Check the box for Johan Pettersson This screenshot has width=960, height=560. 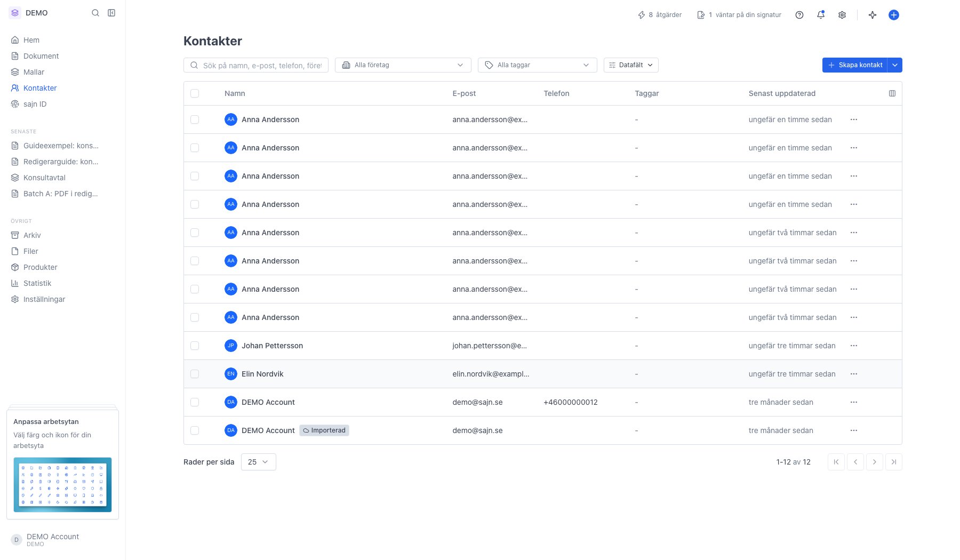(195, 346)
